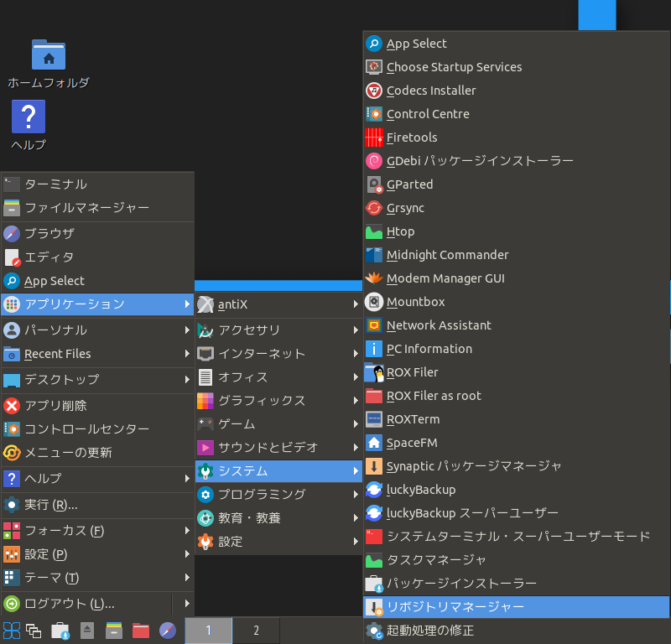Select メニューの更新 entry
The height and width of the screenshot is (644, 671).
tap(97, 452)
